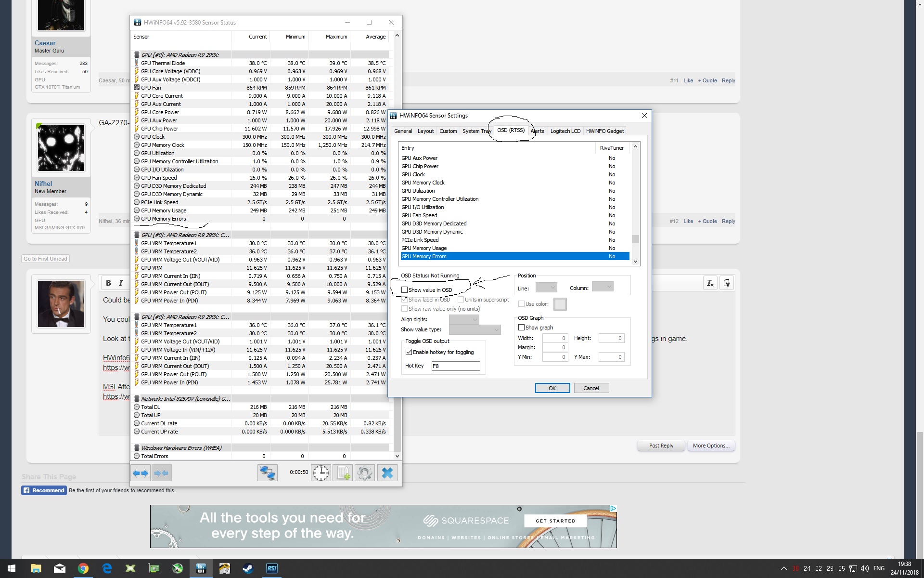924x578 pixels.
Task: Toggle Show raw value only checkbox
Action: point(404,309)
